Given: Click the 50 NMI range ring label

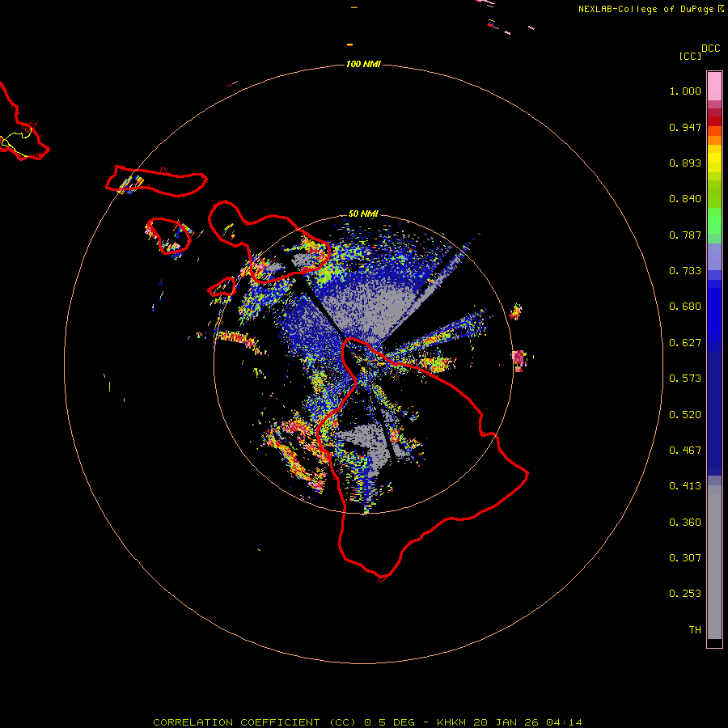Looking at the screenshot, I should pyautogui.click(x=363, y=214).
